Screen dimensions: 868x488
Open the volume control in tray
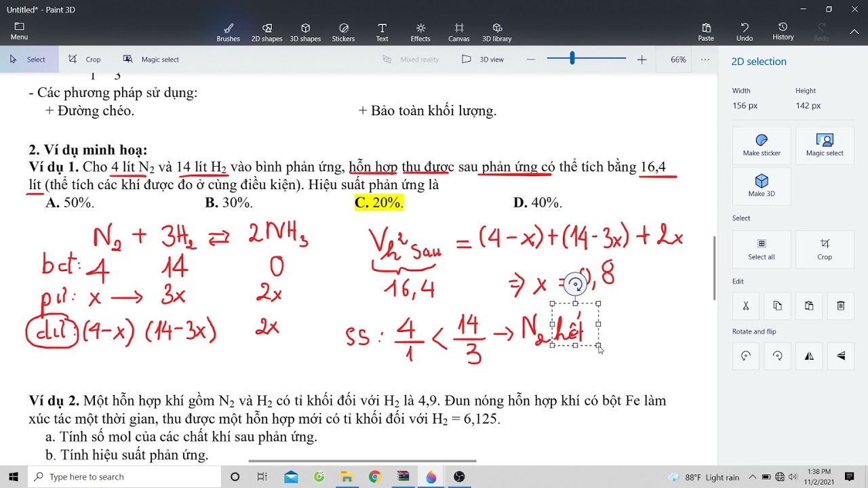coord(793,476)
